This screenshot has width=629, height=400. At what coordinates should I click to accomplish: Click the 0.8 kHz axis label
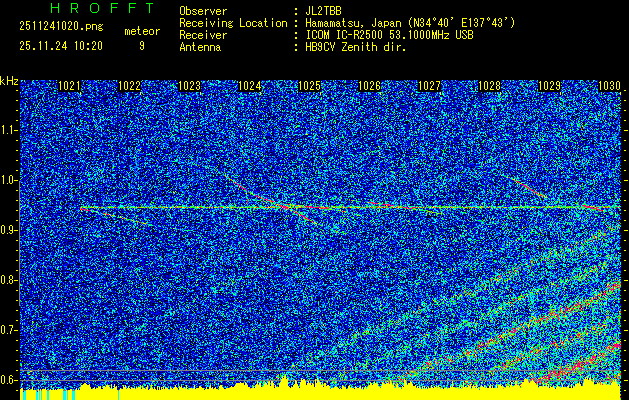[9, 280]
